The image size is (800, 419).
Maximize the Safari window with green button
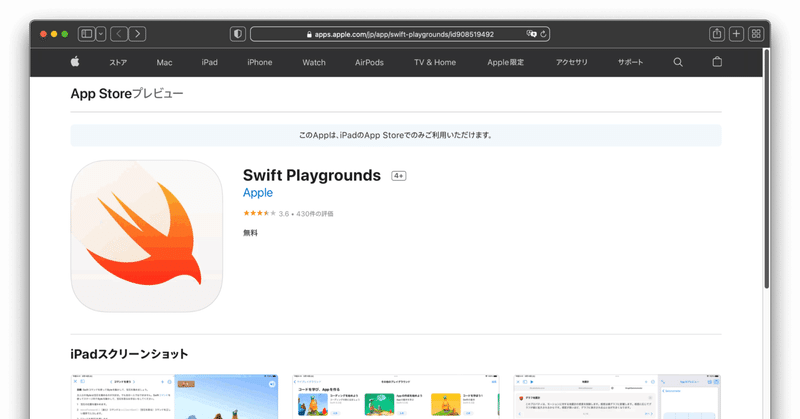pyautogui.click(x=65, y=34)
